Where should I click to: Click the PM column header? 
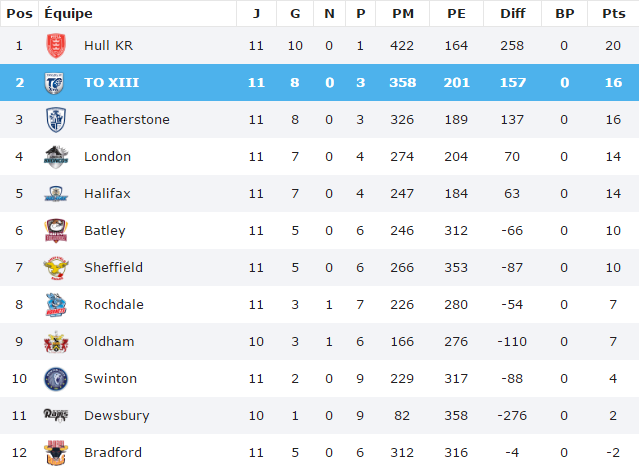click(x=402, y=13)
